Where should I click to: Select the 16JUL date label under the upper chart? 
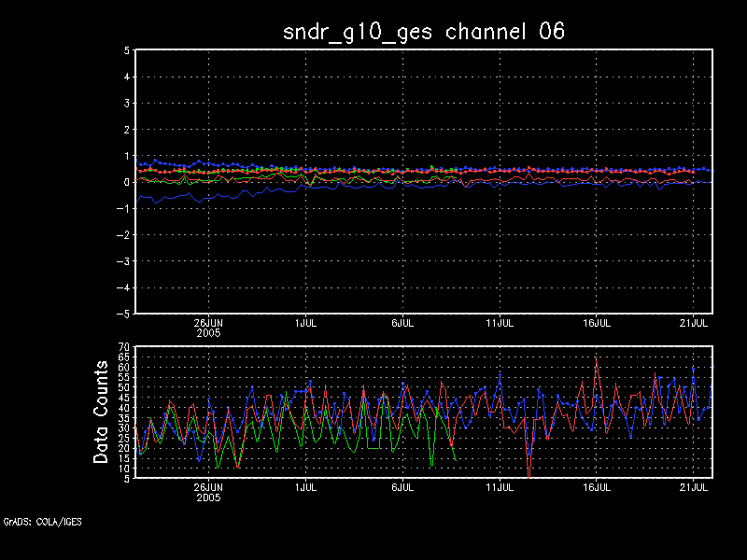click(x=597, y=322)
